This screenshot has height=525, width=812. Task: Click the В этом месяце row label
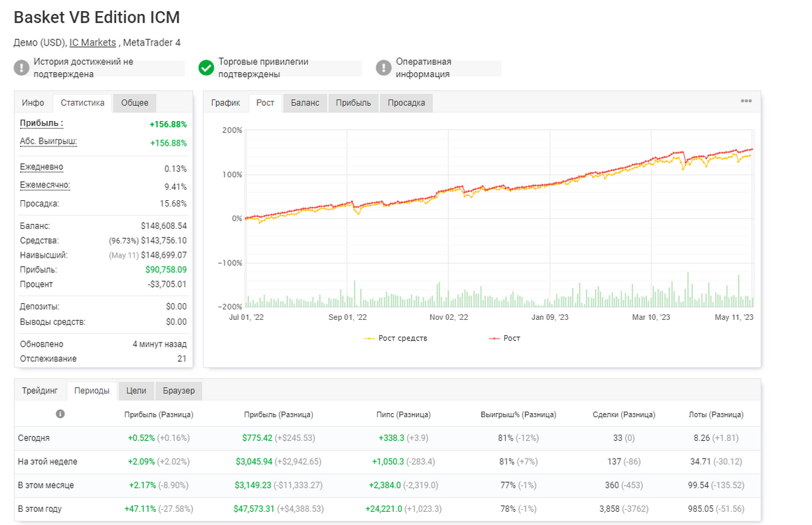[45, 485]
